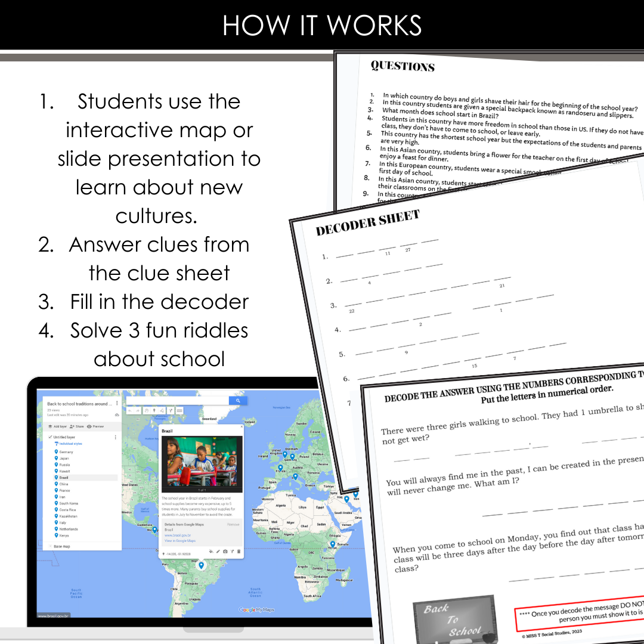644x644 pixels.
Task: Select the Draw a line tool
Action: point(162,411)
